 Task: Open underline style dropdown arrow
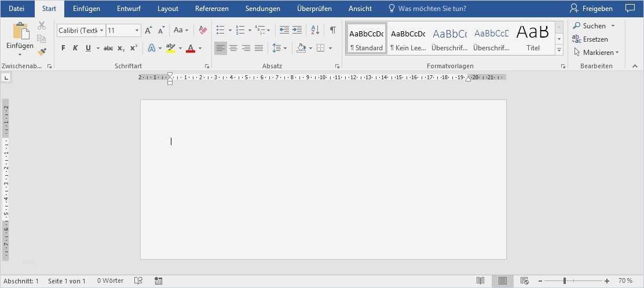pyautogui.click(x=98, y=49)
